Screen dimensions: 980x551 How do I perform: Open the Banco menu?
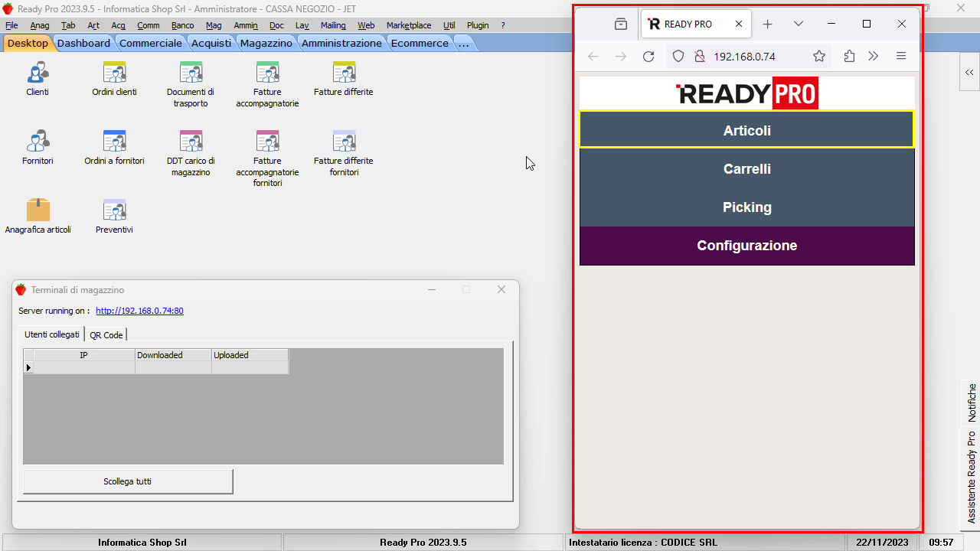[182, 25]
